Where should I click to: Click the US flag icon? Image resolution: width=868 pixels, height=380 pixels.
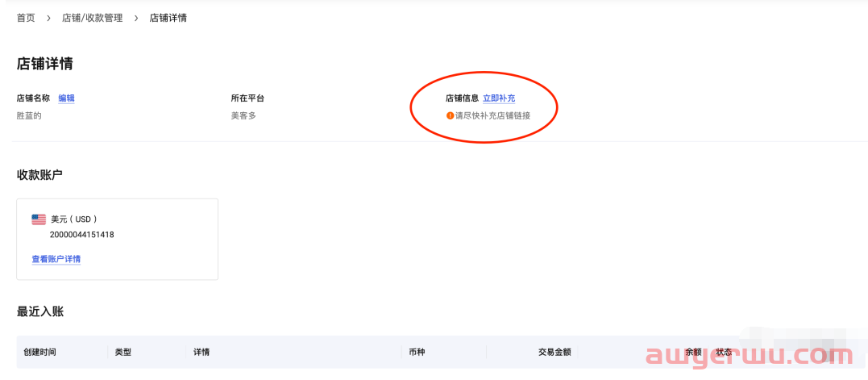(x=39, y=219)
